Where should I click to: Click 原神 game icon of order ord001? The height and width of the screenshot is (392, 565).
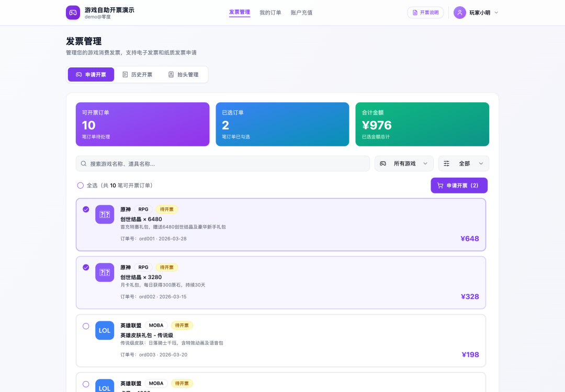coord(105,214)
